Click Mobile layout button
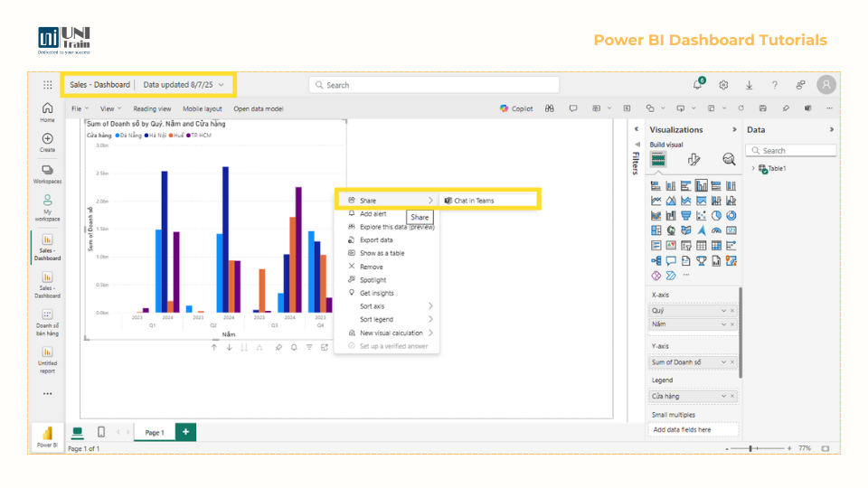This screenshot has height=488, width=868. point(202,108)
